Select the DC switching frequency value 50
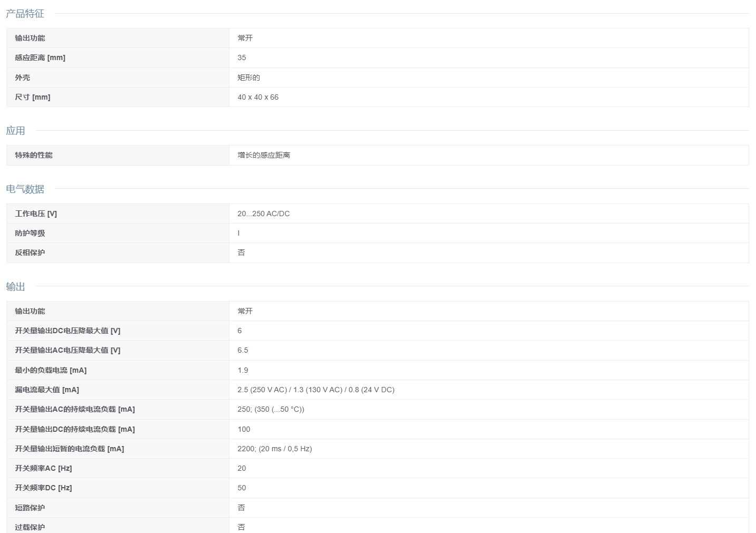The height and width of the screenshot is (533, 756). [x=242, y=488]
